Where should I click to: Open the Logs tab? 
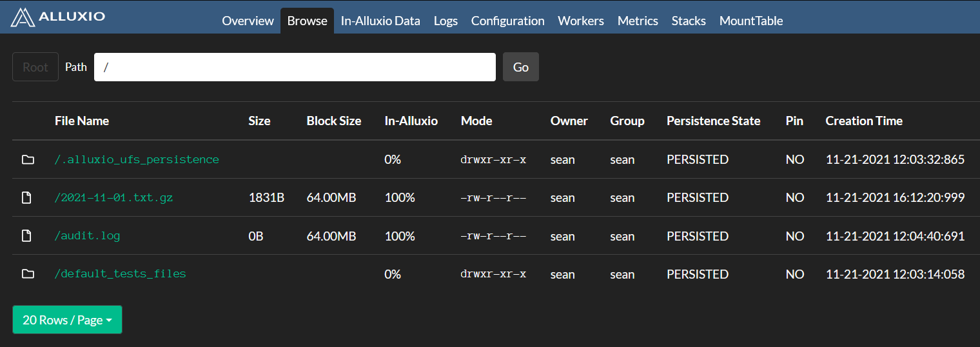(x=446, y=21)
